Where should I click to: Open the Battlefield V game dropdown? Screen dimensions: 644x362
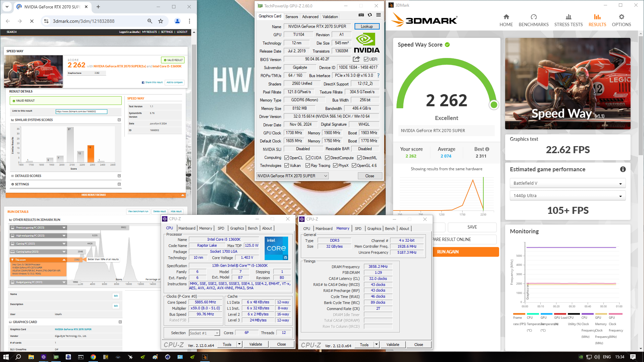[x=568, y=183]
